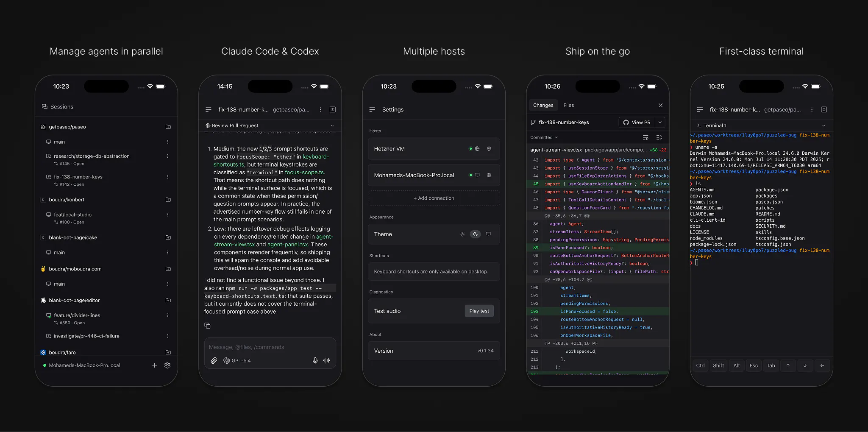
Task: Open the dropdown arrow next to View PR
Action: pos(660,122)
